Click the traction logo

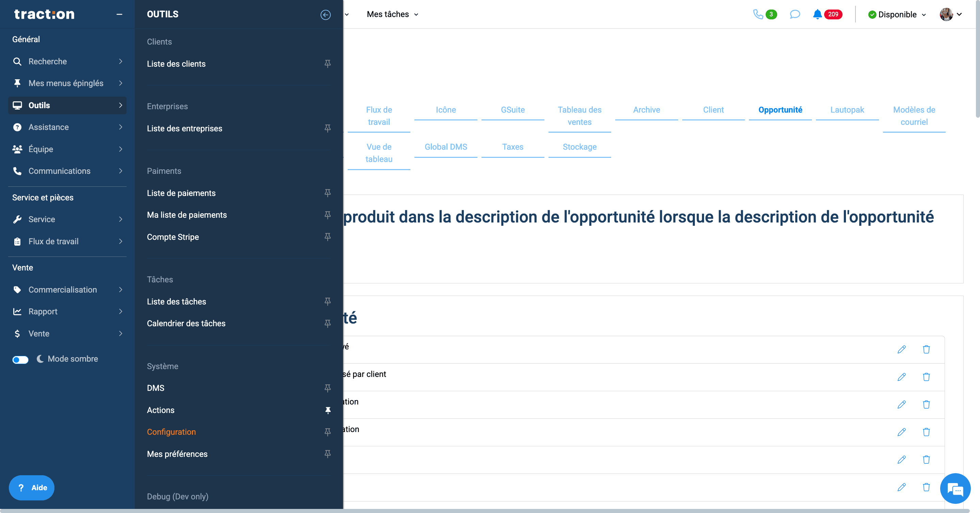[44, 14]
